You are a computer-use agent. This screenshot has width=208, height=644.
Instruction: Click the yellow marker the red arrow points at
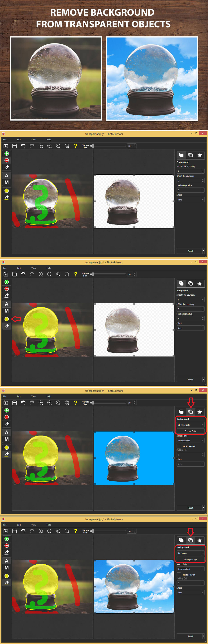point(7,319)
